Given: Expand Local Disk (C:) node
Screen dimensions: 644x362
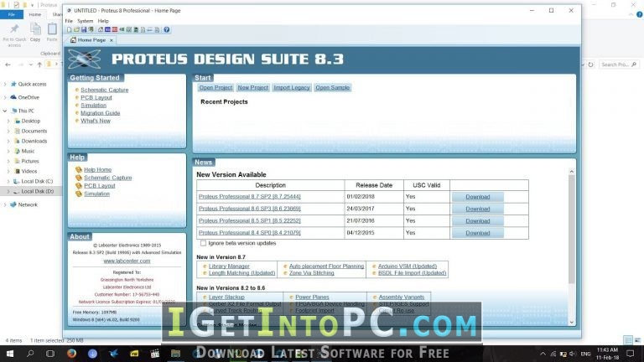Looking at the screenshot, I should 8,181.
